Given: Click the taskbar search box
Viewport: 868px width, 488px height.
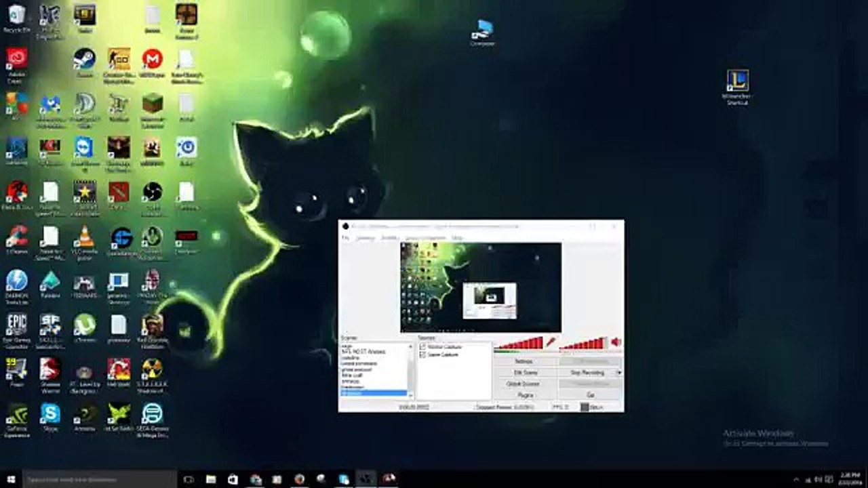Looking at the screenshot, I should (x=100, y=479).
